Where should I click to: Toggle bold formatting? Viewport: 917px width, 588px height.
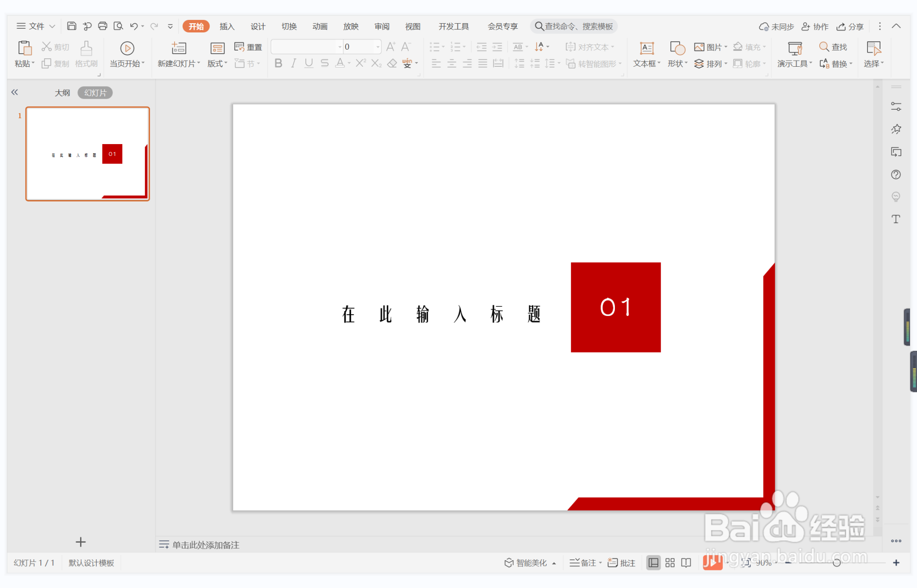click(278, 63)
